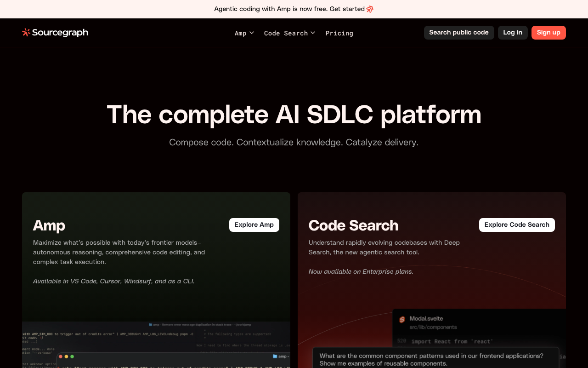This screenshot has width=588, height=368.
Task: Open the Explore Amp button
Action: (x=254, y=224)
